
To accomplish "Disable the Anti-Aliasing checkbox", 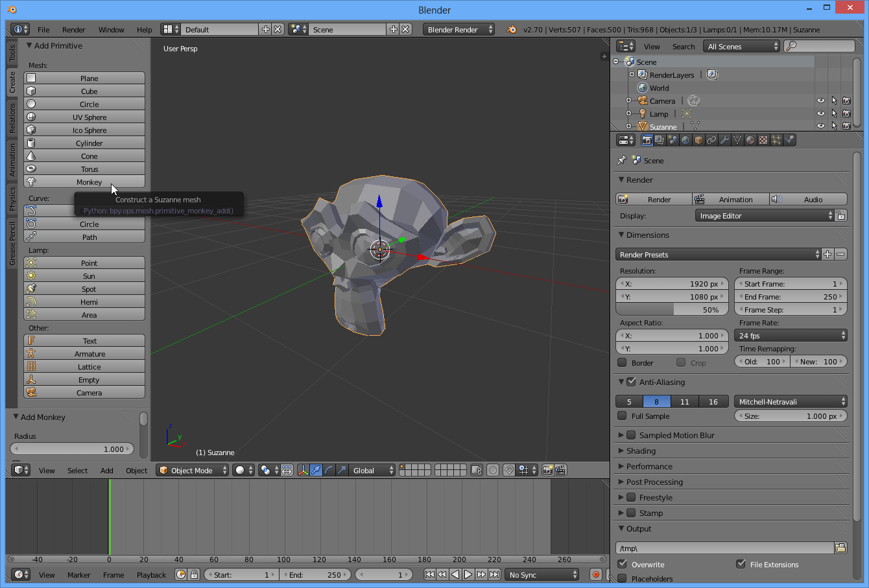I will [x=631, y=382].
